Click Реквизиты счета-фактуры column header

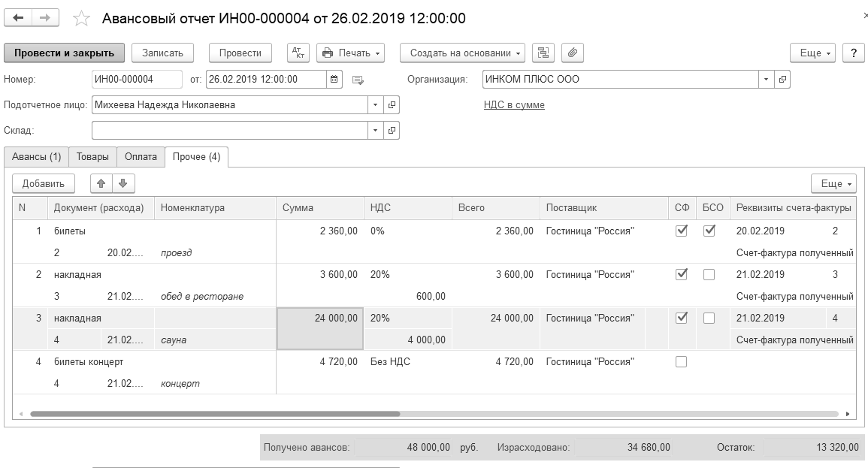pyautogui.click(x=794, y=208)
